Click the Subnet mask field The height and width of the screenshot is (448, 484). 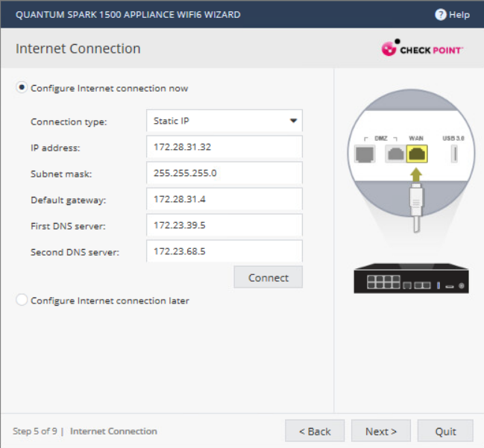click(224, 173)
